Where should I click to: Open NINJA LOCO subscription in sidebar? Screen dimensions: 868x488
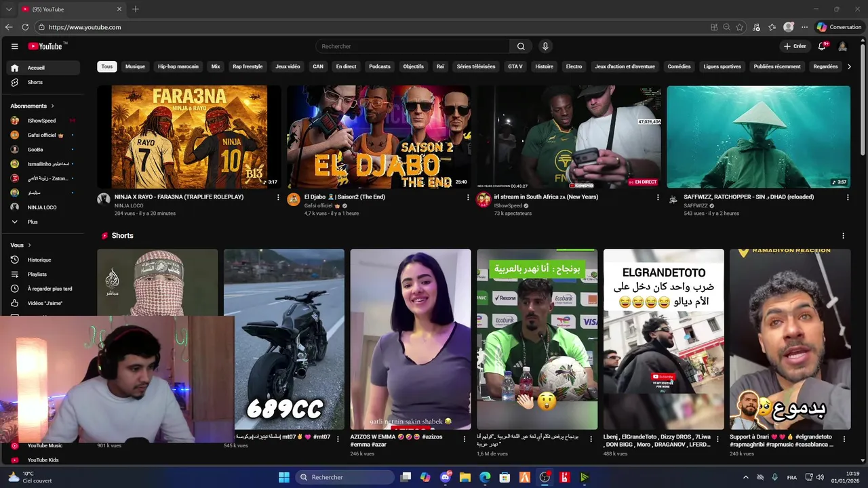[x=43, y=207]
